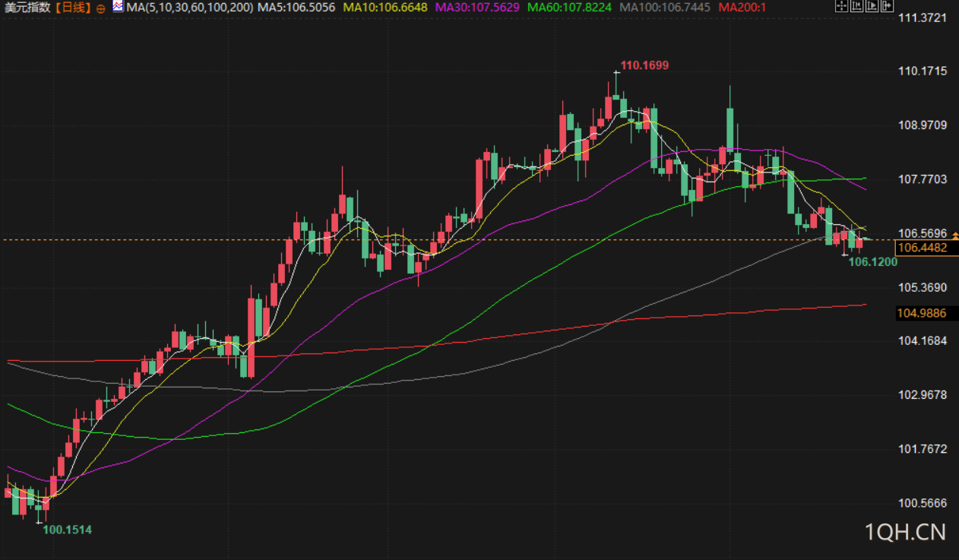Click the 111.3721 axis value
959x560 pixels.
[x=923, y=17]
